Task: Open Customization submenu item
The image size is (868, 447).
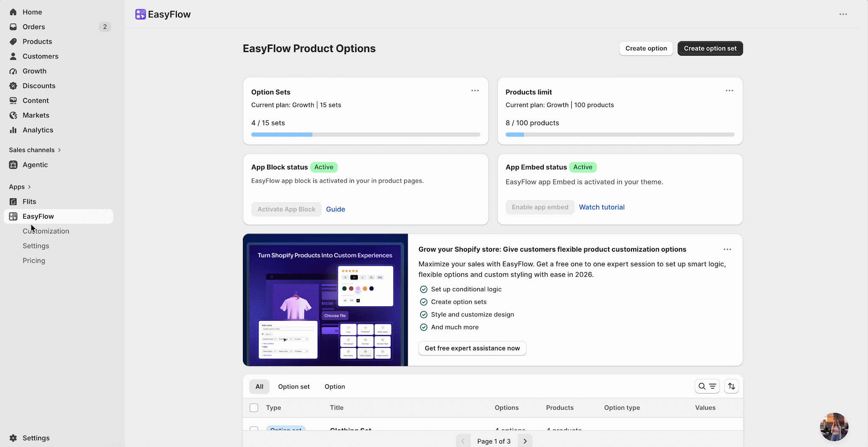Action: click(46, 231)
